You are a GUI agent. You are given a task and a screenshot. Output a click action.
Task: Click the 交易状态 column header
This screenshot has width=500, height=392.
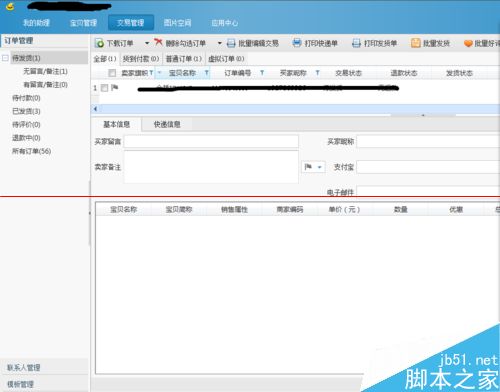pos(348,73)
